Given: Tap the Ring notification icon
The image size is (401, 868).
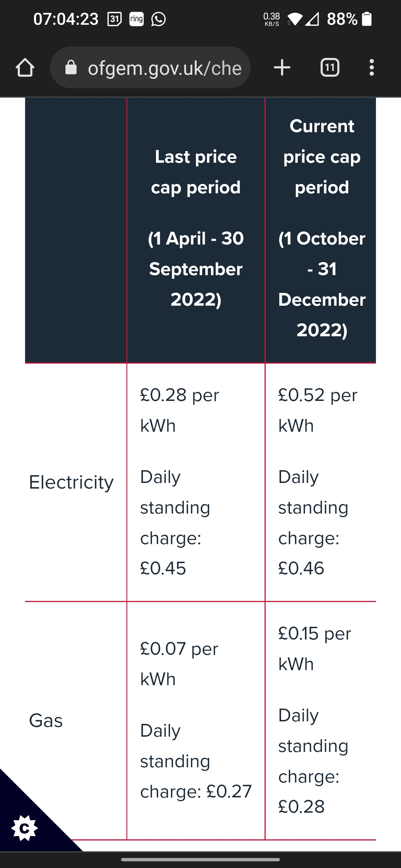Looking at the screenshot, I should [136, 19].
